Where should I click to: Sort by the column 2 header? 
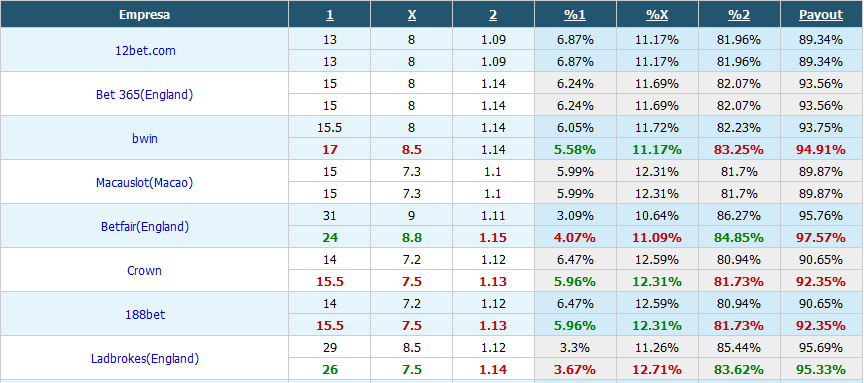493,15
